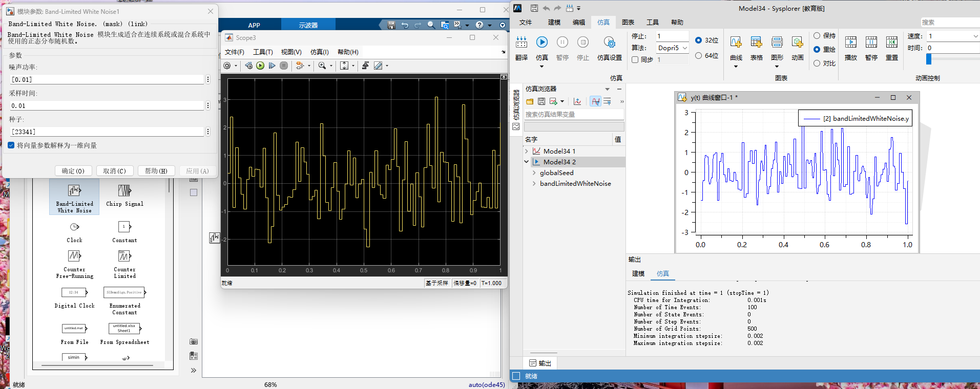The height and width of the screenshot is (389, 980).
Task: Select the Counter Limited block
Action: coord(124,265)
